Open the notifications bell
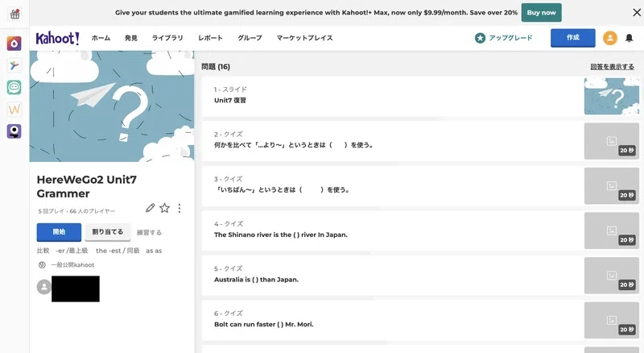This screenshot has height=353, width=644. [629, 38]
